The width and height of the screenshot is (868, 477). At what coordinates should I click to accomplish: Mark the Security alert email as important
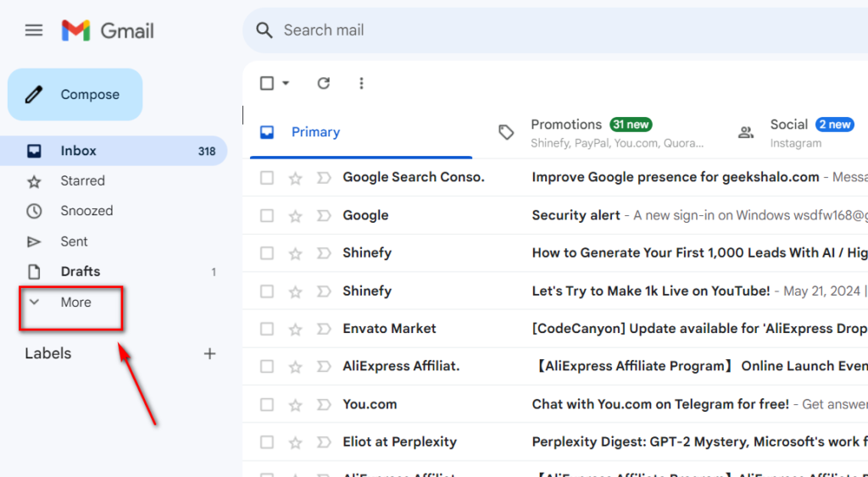[x=323, y=215]
